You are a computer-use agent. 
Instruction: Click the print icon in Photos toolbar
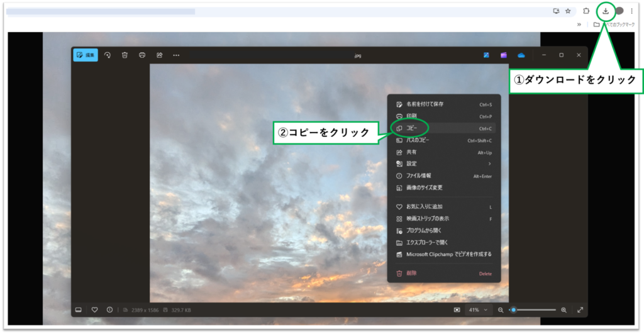click(x=142, y=55)
